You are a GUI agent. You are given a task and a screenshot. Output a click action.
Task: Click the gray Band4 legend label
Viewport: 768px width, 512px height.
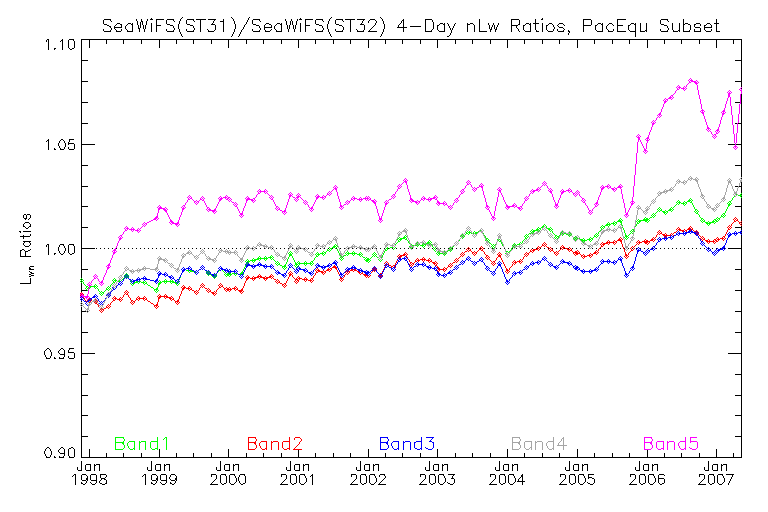[x=539, y=444]
